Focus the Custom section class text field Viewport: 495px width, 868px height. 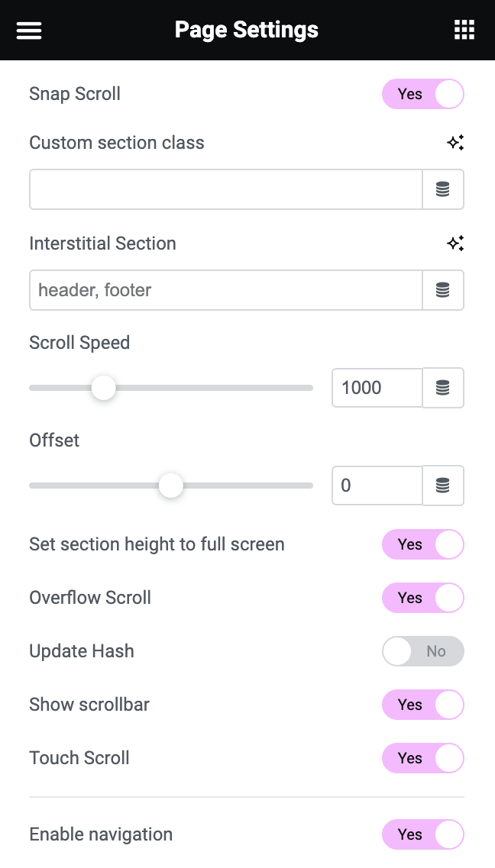225,189
